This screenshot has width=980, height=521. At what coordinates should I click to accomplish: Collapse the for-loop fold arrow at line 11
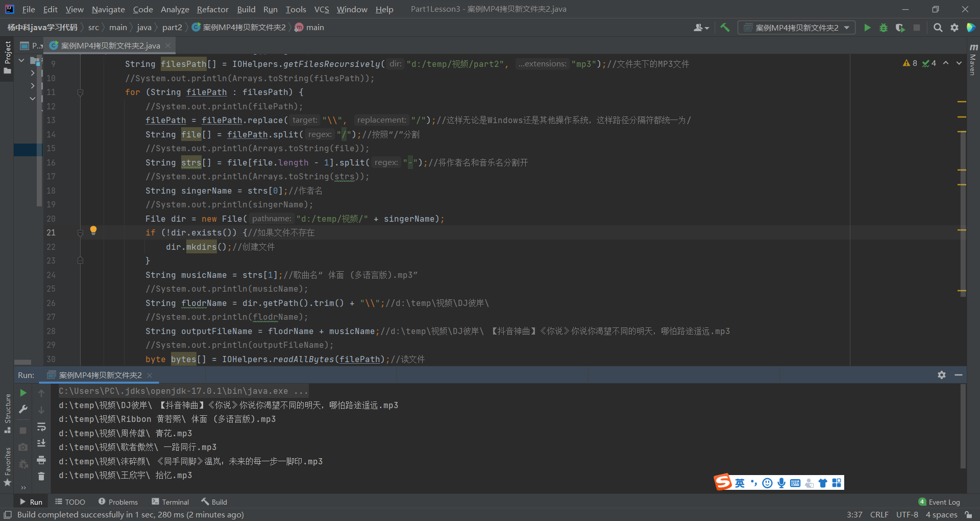coord(80,92)
